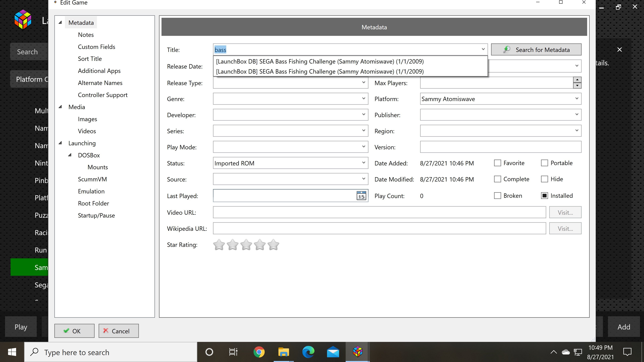
Task: Open the calendar picker for Last Played
Action: tap(361, 196)
